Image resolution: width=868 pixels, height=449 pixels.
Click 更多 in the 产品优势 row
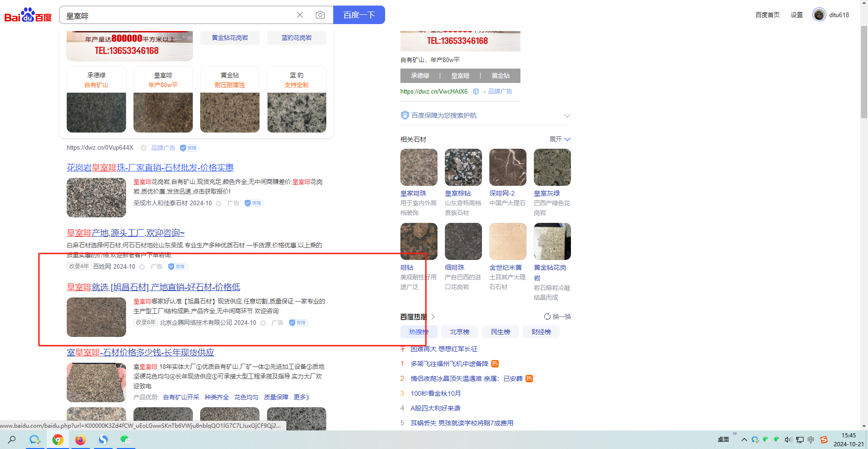[302, 397]
